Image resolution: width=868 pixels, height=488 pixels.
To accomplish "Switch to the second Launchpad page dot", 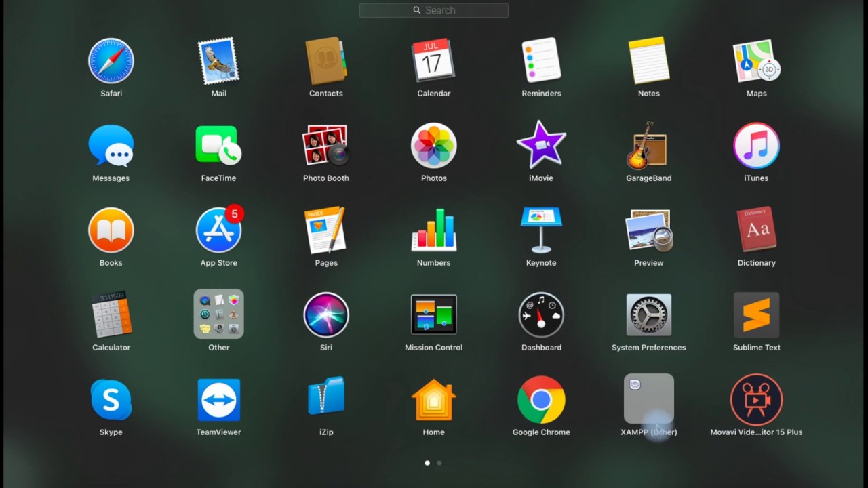I will [x=439, y=463].
